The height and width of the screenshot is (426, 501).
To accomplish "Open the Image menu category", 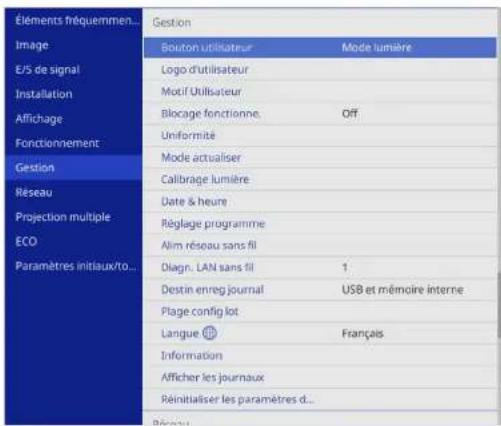I will pyautogui.click(x=32, y=45).
